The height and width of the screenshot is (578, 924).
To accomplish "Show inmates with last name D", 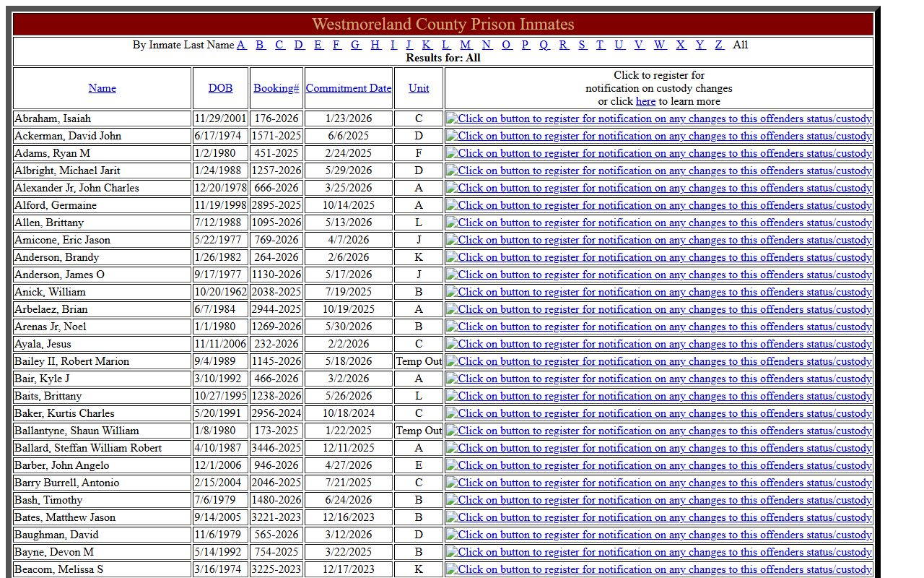I will 299,45.
